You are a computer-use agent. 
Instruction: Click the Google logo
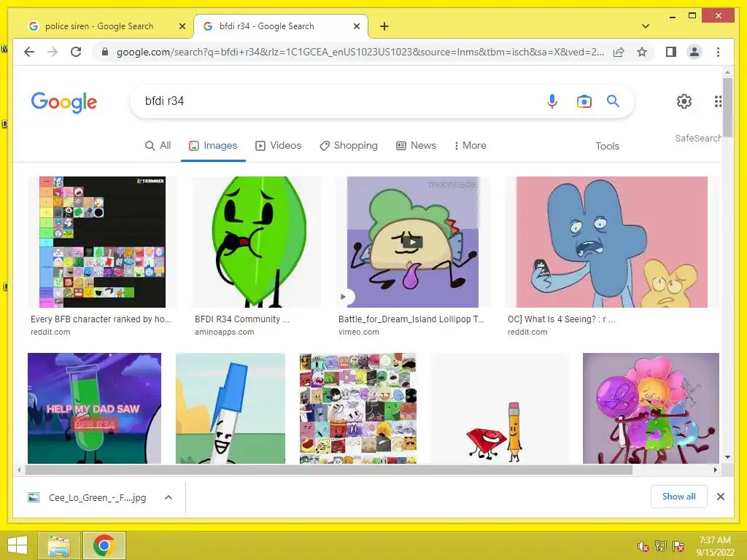pos(64,102)
